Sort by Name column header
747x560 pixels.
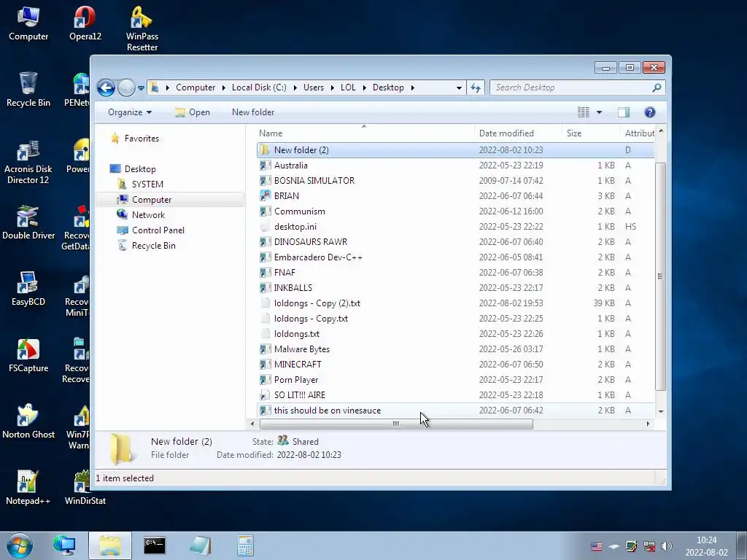click(x=365, y=133)
